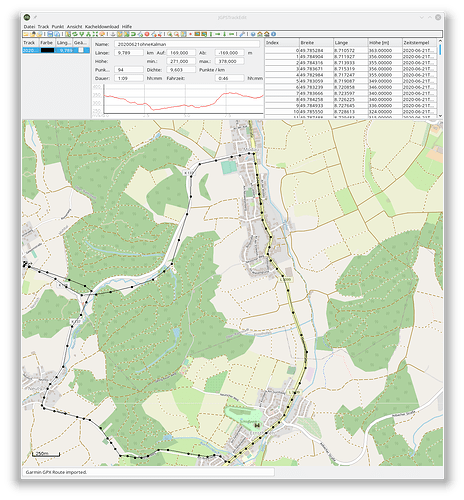Open the Datei menu
This screenshot has height=500, width=464.
pos(29,26)
